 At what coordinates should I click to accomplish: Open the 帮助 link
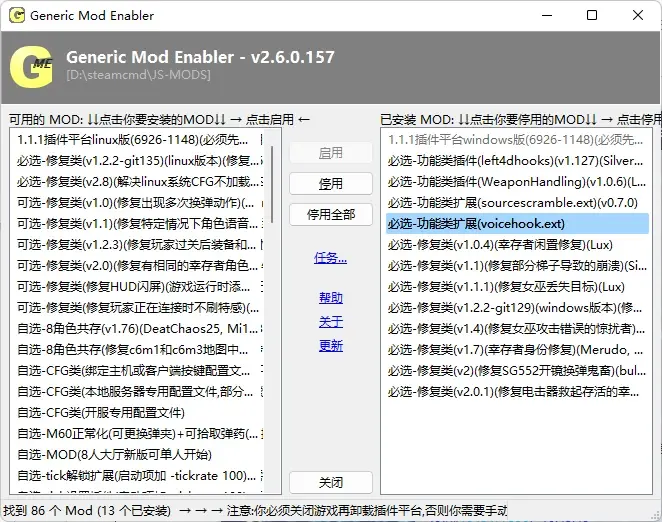(x=331, y=298)
